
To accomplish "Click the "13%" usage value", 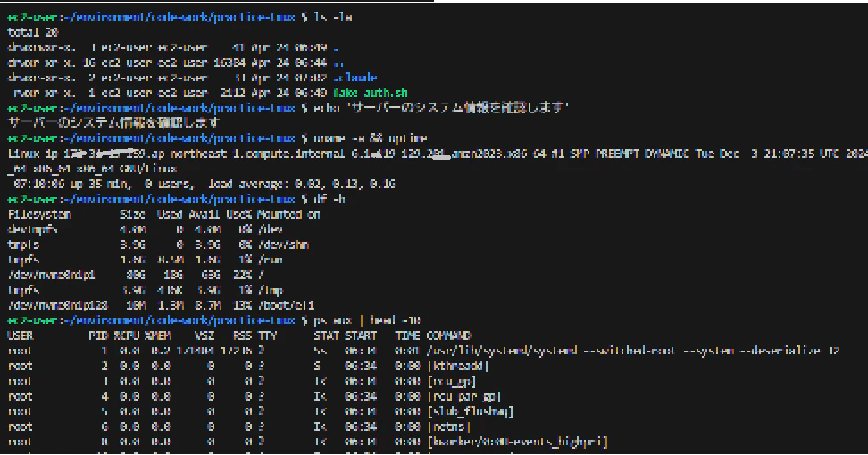I will pyautogui.click(x=242, y=305).
